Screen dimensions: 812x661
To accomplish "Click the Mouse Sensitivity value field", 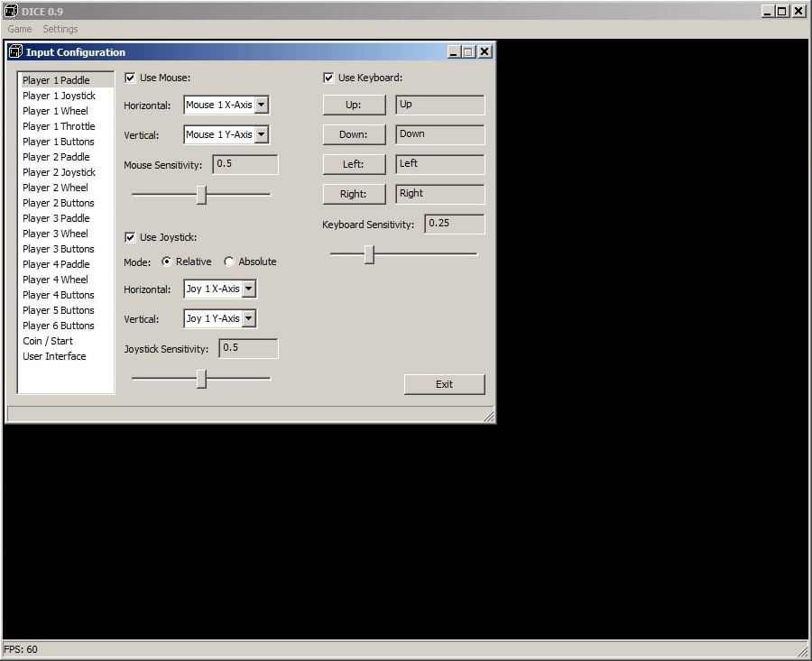I will point(245,164).
